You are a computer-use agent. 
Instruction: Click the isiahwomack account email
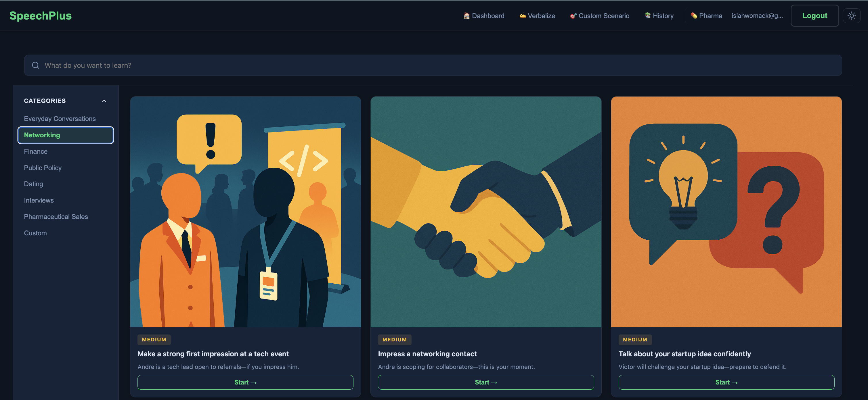(x=757, y=16)
